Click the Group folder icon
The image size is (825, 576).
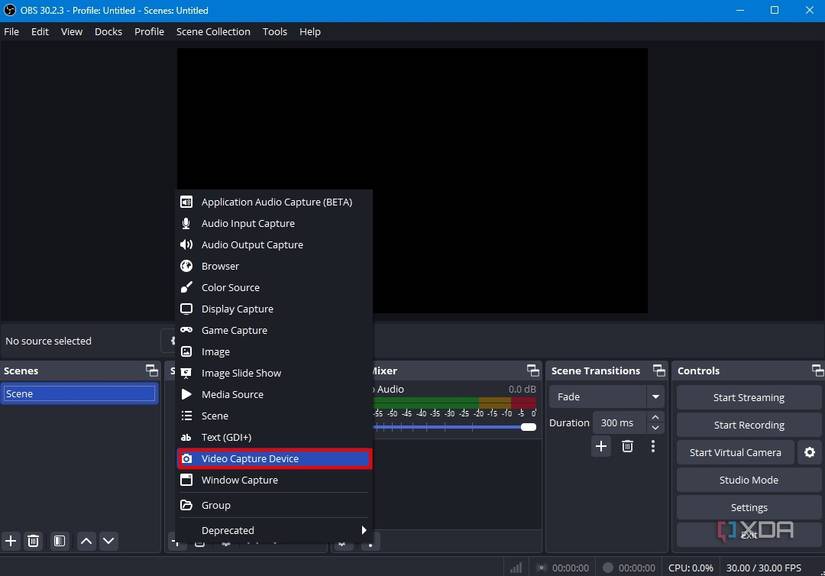186,505
